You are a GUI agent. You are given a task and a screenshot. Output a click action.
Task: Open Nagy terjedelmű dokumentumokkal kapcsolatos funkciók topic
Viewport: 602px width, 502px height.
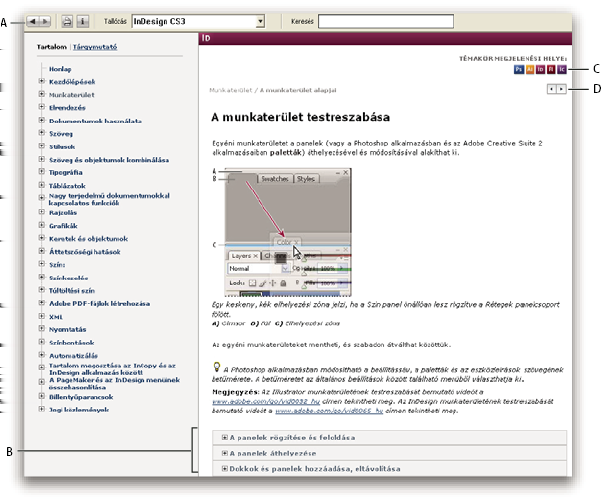click(x=109, y=199)
